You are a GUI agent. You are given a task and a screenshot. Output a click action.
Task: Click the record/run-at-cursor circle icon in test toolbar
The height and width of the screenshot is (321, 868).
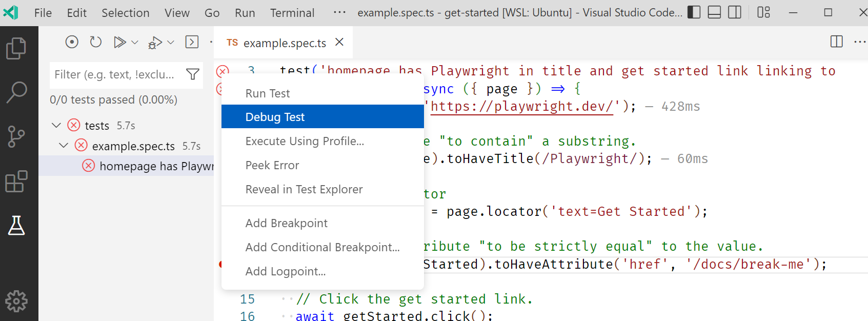[x=72, y=42]
